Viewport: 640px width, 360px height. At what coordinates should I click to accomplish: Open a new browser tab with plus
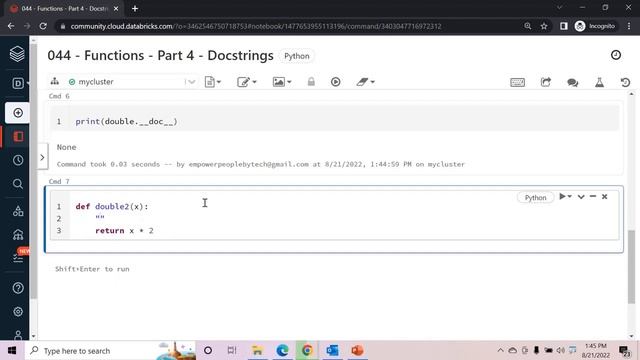tap(135, 9)
